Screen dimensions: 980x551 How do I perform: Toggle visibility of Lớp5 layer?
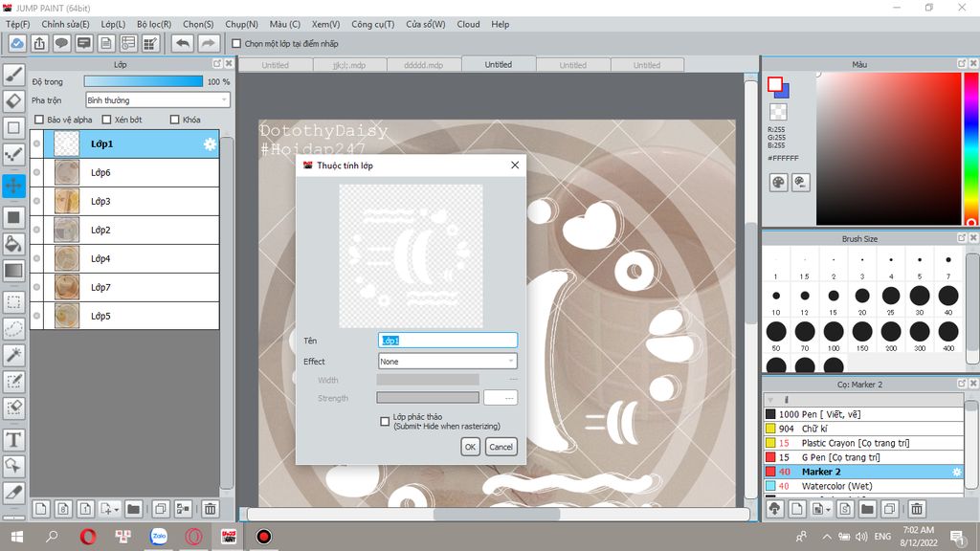point(37,316)
